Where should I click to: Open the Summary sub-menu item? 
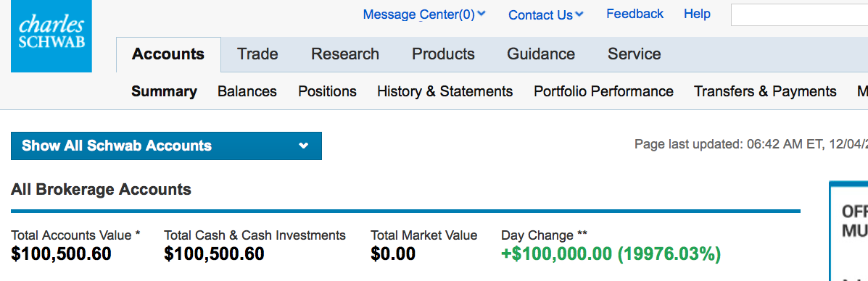164,91
